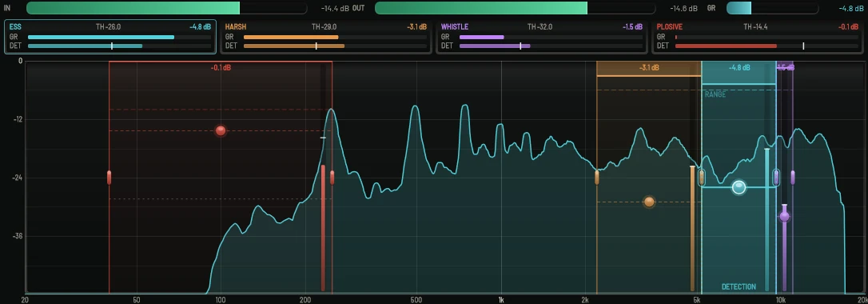Click the PLOSIVE panel -0.1 dB reduction readout

848,26
